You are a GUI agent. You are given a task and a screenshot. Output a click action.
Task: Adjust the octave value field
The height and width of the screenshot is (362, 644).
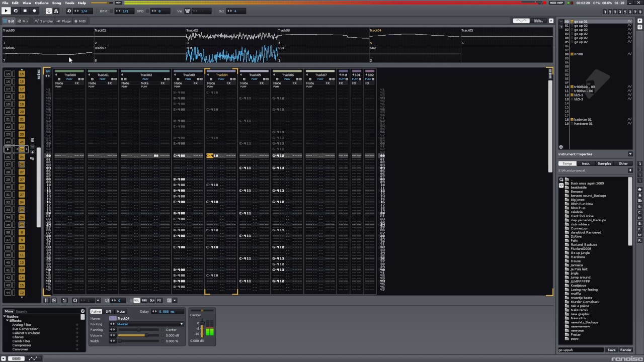point(236,11)
